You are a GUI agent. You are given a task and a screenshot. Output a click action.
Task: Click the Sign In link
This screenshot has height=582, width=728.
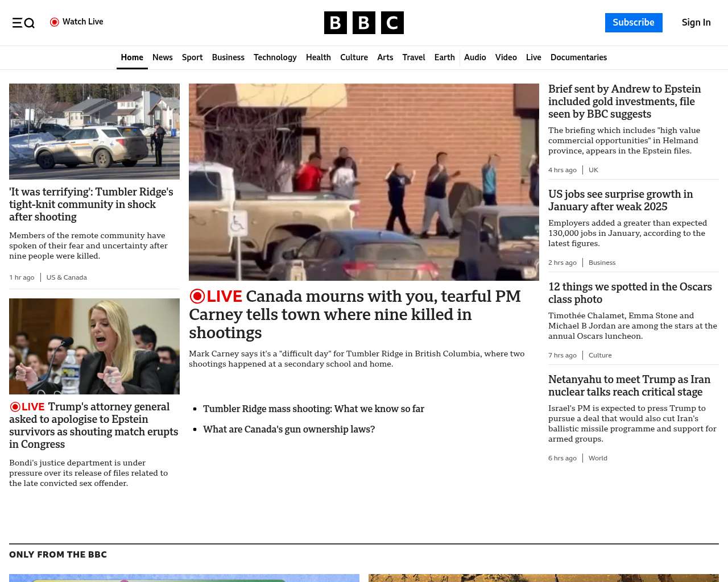[x=696, y=23]
